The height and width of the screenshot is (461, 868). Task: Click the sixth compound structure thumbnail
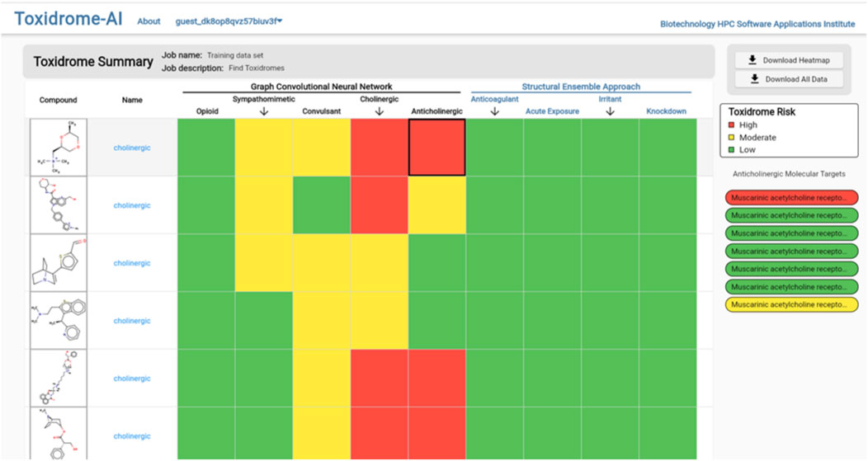[59, 433]
